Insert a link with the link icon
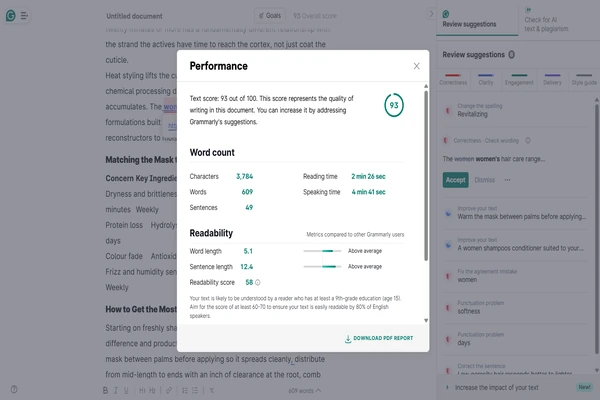The height and width of the screenshot is (400, 600). [169, 390]
